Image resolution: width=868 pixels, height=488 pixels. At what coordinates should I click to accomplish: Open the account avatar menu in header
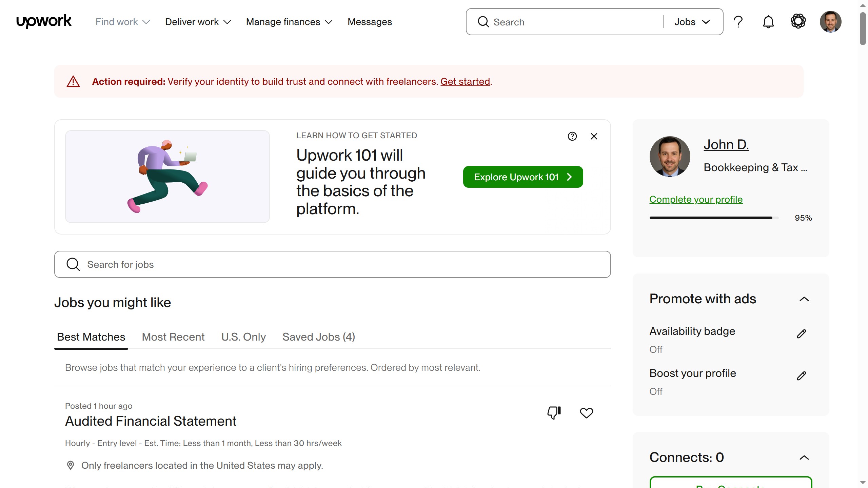point(830,22)
